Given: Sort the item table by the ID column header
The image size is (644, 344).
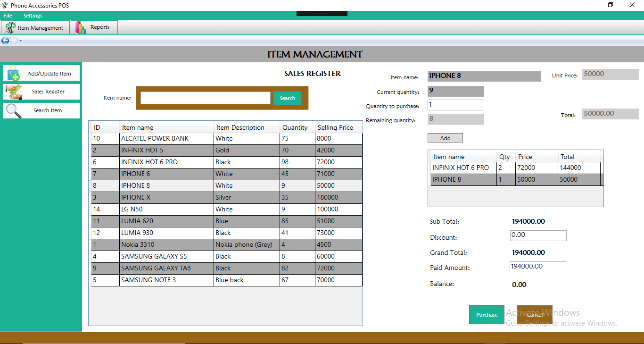Looking at the screenshot, I should pyautogui.click(x=105, y=127).
